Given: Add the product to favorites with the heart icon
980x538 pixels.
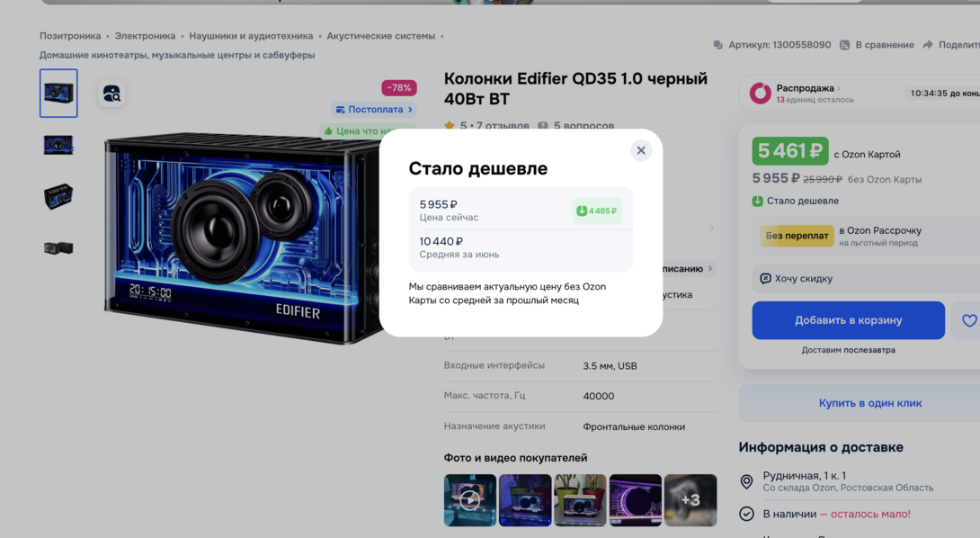Looking at the screenshot, I should tap(968, 321).
